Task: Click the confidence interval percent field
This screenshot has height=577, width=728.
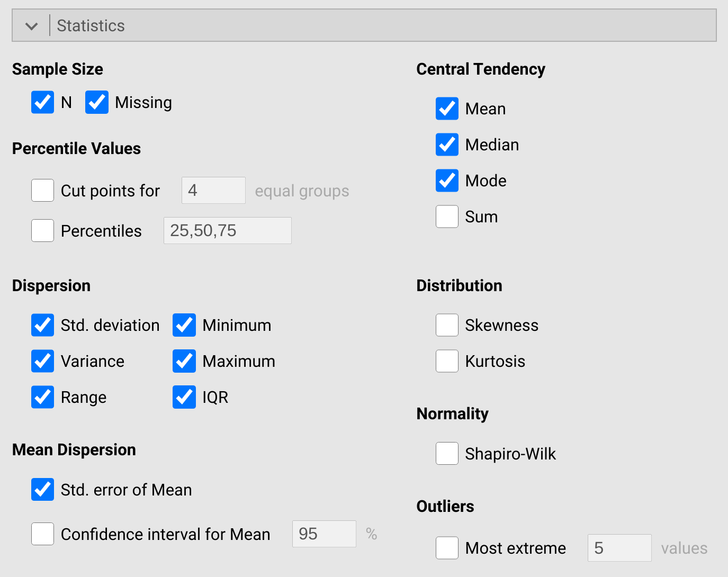Action: tap(323, 534)
